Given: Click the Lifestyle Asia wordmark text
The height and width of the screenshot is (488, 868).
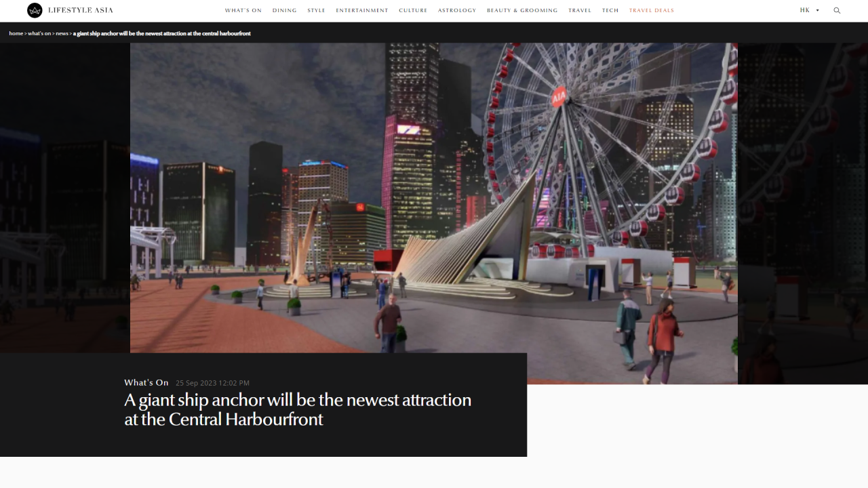Looking at the screenshot, I should point(81,11).
